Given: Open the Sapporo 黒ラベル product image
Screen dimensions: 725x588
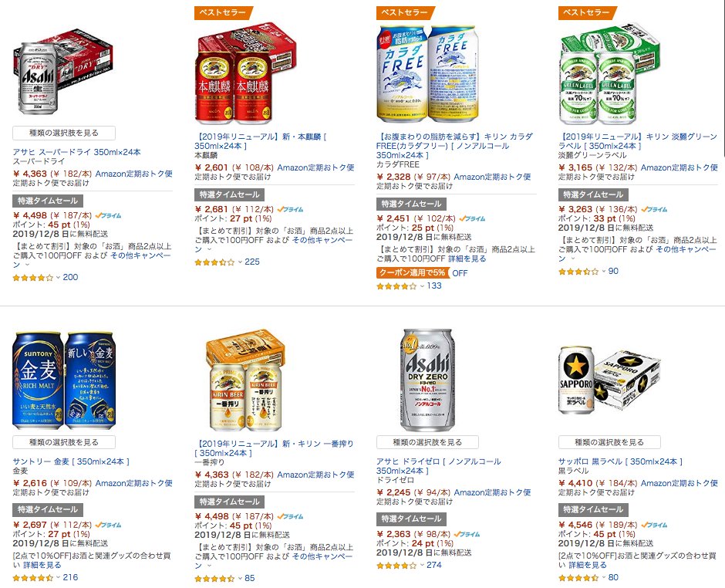Looking at the screenshot, I should [x=609, y=380].
